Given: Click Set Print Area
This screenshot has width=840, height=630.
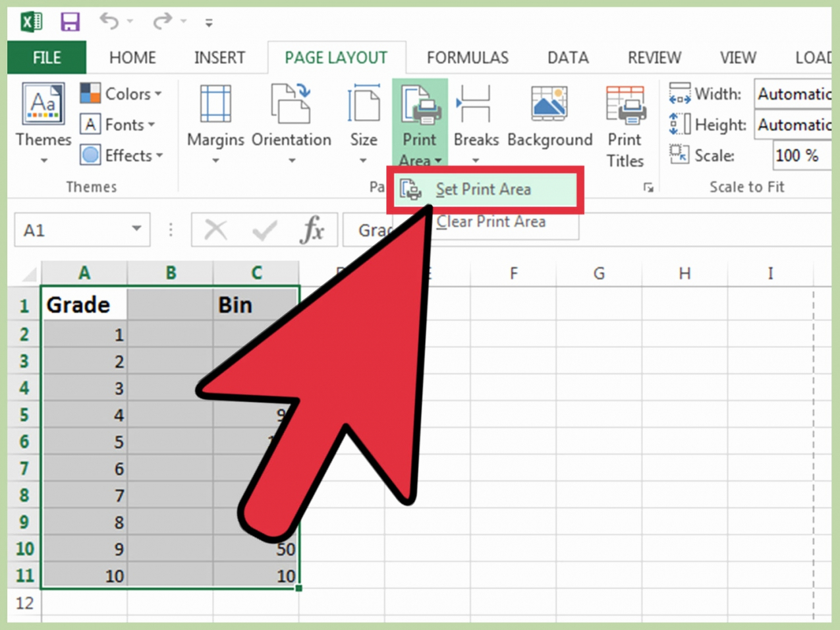Looking at the screenshot, I should tap(484, 189).
